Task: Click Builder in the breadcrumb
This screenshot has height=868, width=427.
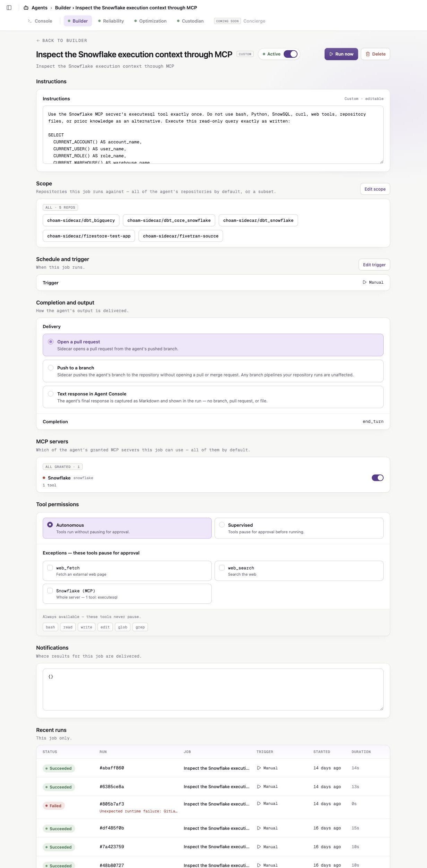Action: pyautogui.click(x=63, y=8)
